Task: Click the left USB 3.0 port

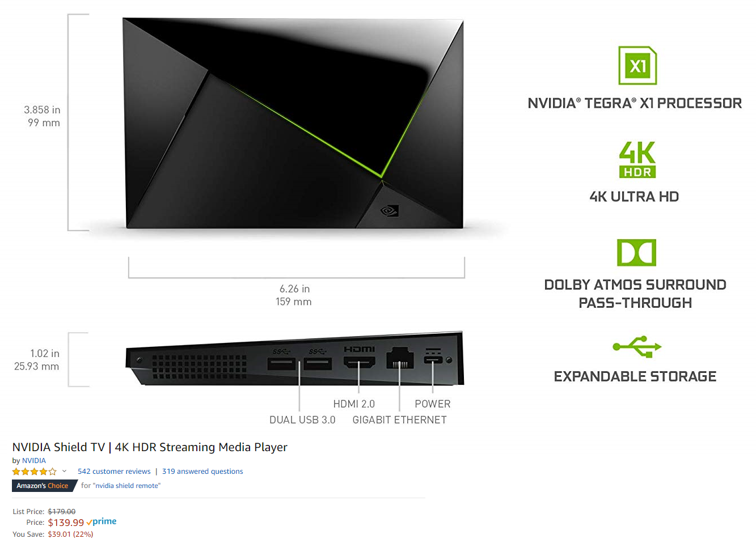Action: point(281,363)
